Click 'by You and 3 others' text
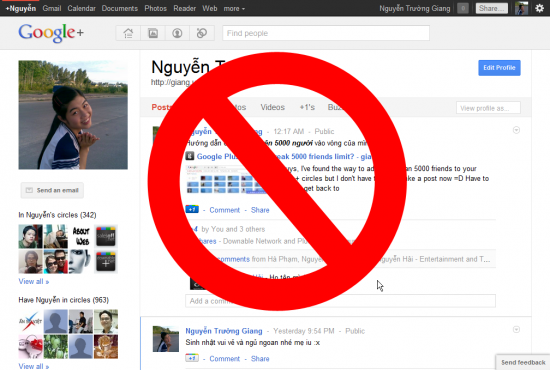The width and height of the screenshot is (550, 370). coord(233,229)
